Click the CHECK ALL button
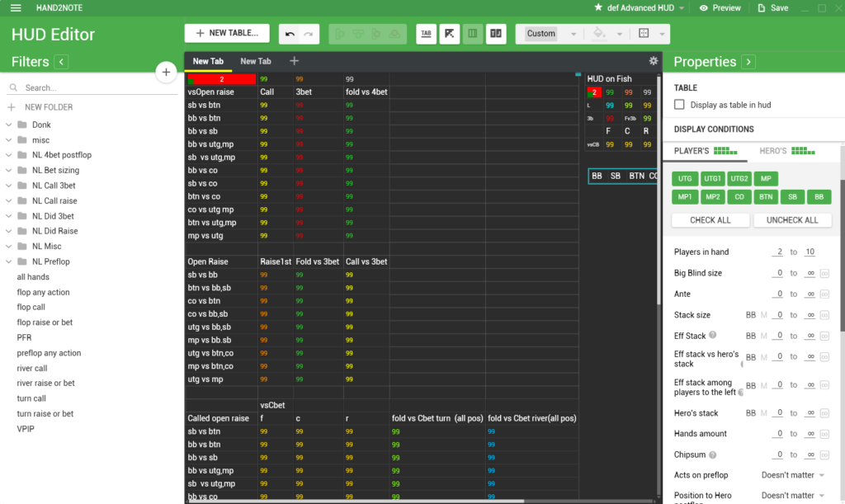This screenshot has height=504, width=845. point(710,220)
